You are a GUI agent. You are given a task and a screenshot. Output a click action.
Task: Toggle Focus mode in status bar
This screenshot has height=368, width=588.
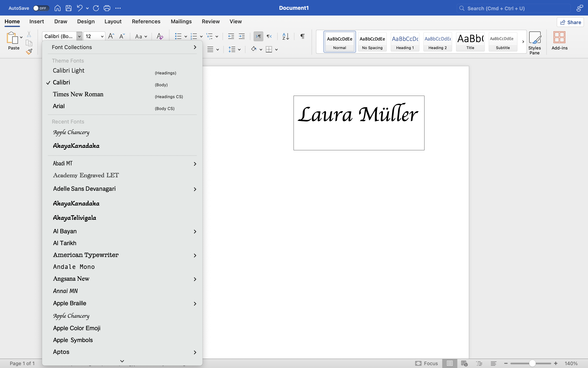point(427,363)
